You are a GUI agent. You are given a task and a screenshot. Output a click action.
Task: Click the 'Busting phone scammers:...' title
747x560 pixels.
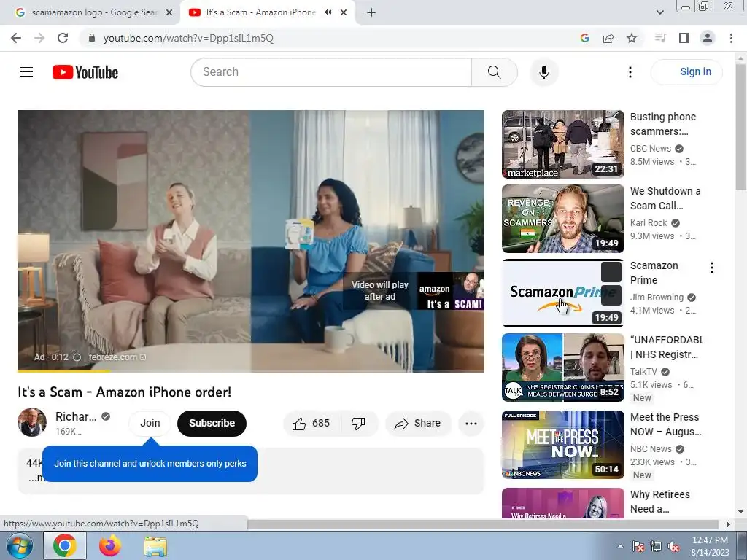pos(663,124)
